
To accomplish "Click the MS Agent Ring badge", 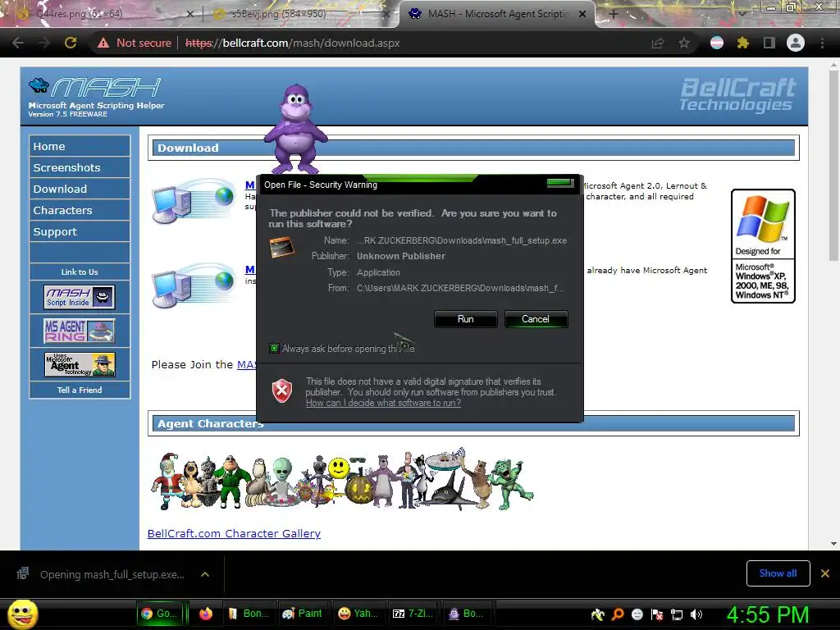I will [80, 331].
